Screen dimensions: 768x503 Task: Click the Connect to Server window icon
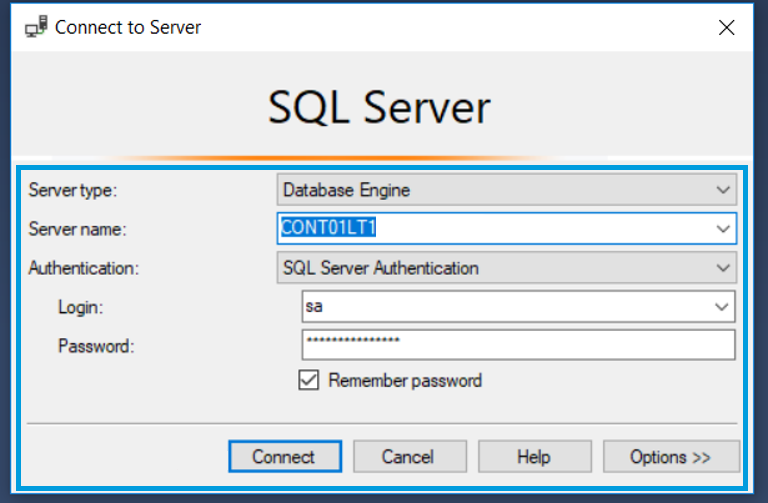(37, 28)
